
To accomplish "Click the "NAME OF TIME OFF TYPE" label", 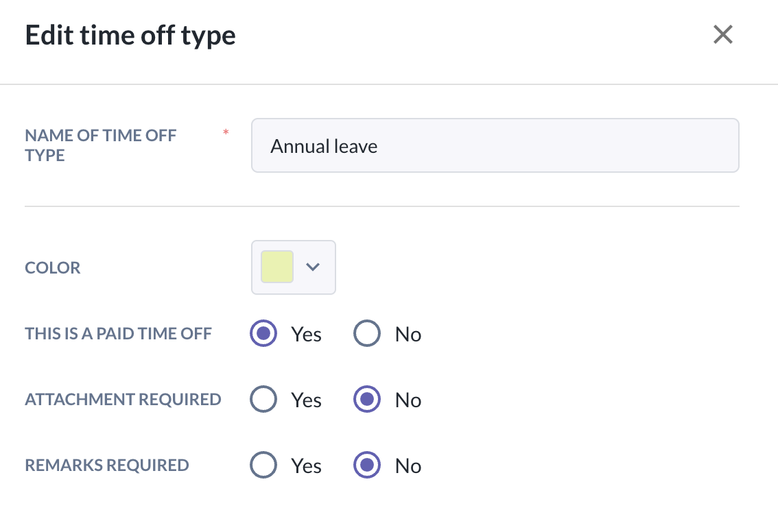I will click(101, 145).
